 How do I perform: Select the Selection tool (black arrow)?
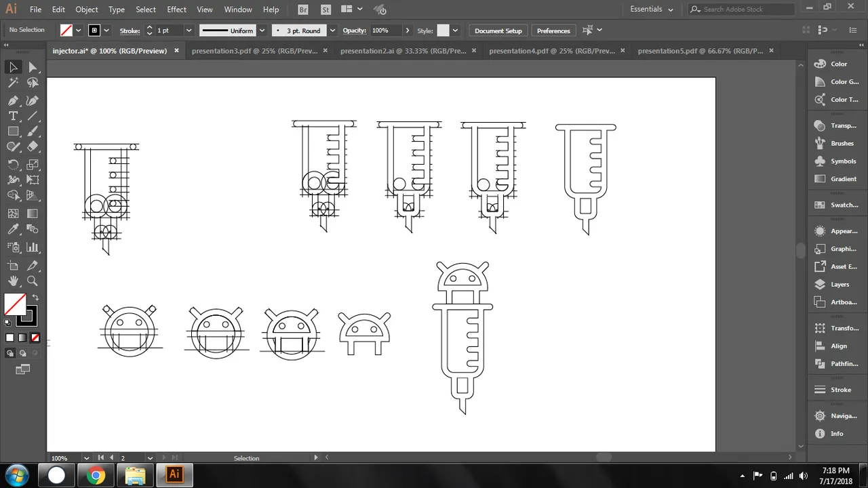(13, 66)
